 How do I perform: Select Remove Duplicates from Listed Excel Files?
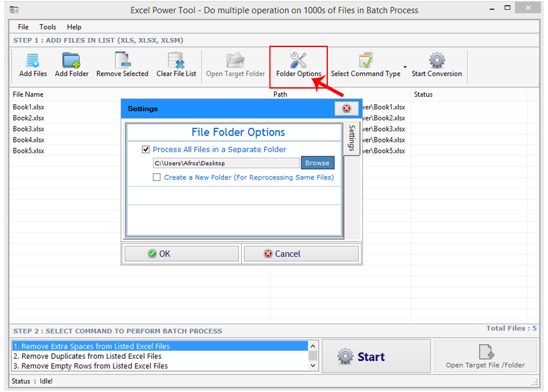(x=160, y=356)
